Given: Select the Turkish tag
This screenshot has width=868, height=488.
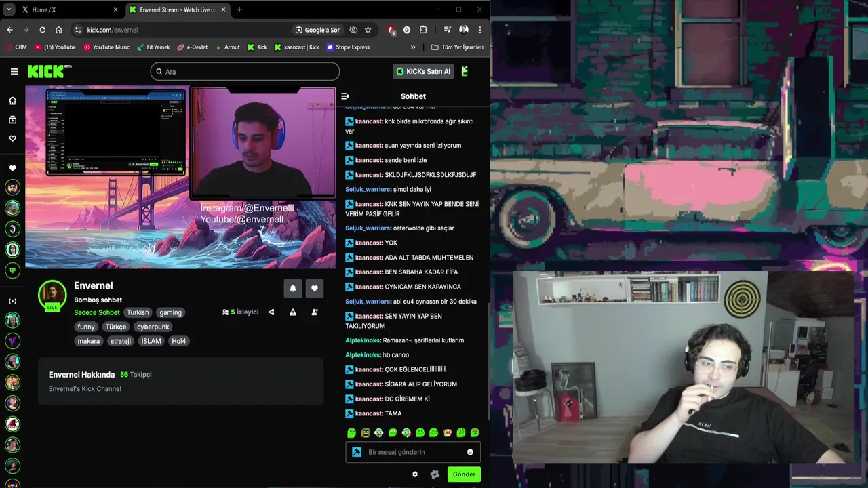Looking at the screenshot, I should click(x=138, y=312).
